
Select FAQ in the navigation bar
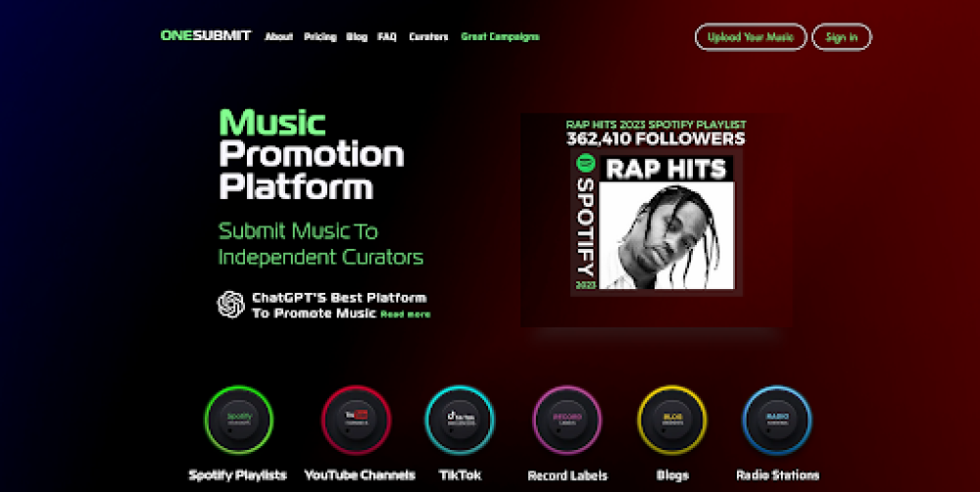tap(387, 37)
